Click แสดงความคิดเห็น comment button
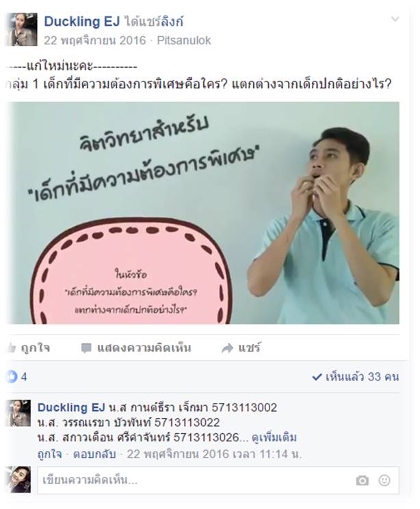 pyautogui.click(x=144, y=348)
